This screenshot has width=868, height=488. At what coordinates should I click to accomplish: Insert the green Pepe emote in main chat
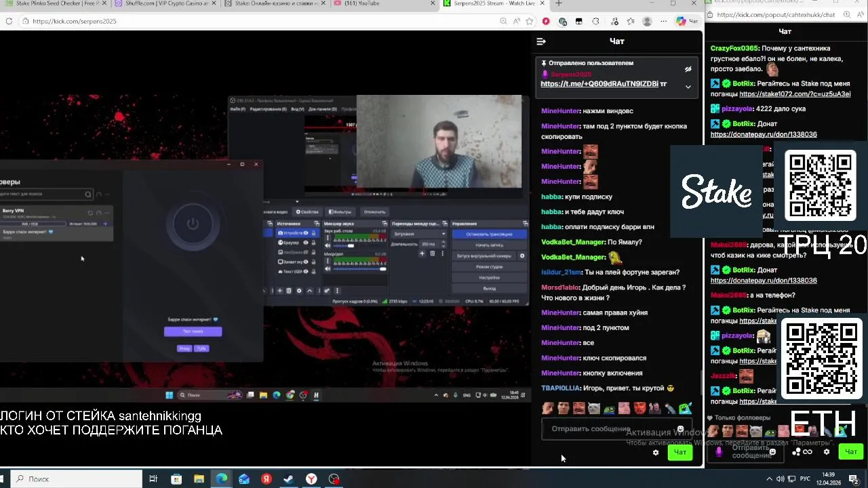click(609, 408)
